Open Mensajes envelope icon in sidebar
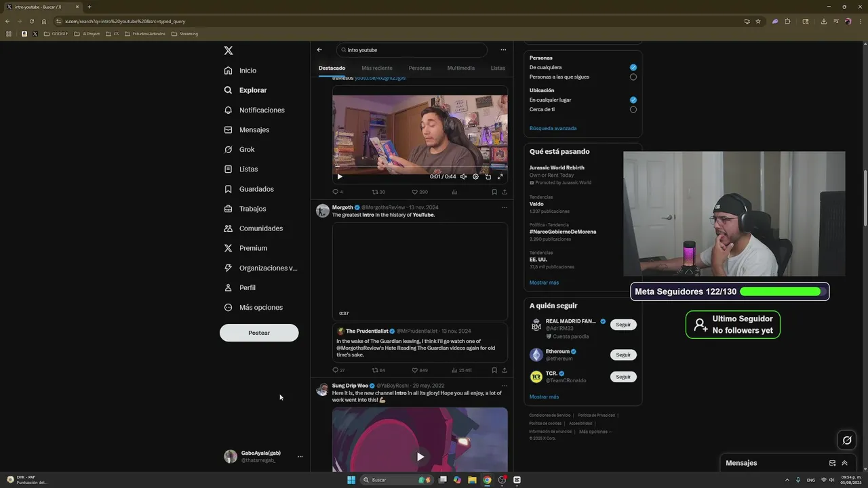Screen dimensions: 868x488 click(229, 129)
